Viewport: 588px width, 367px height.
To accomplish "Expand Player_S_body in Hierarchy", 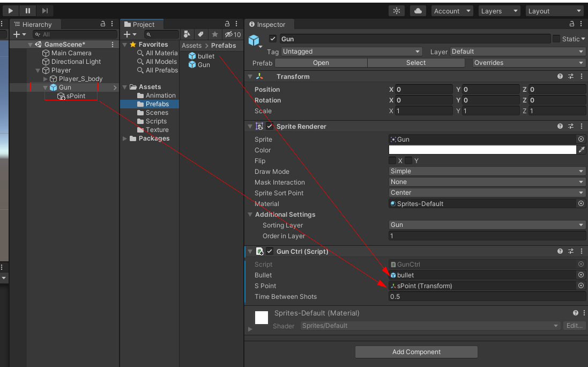I will coord(46,79).
